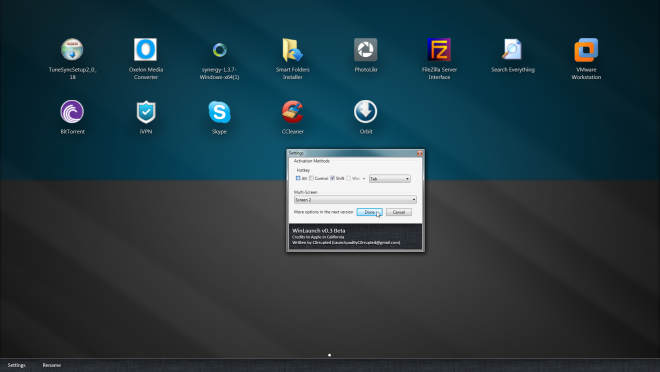Launch the iVPN shield icon
Screen dimensions: 660x372
(x=146, y=112)
